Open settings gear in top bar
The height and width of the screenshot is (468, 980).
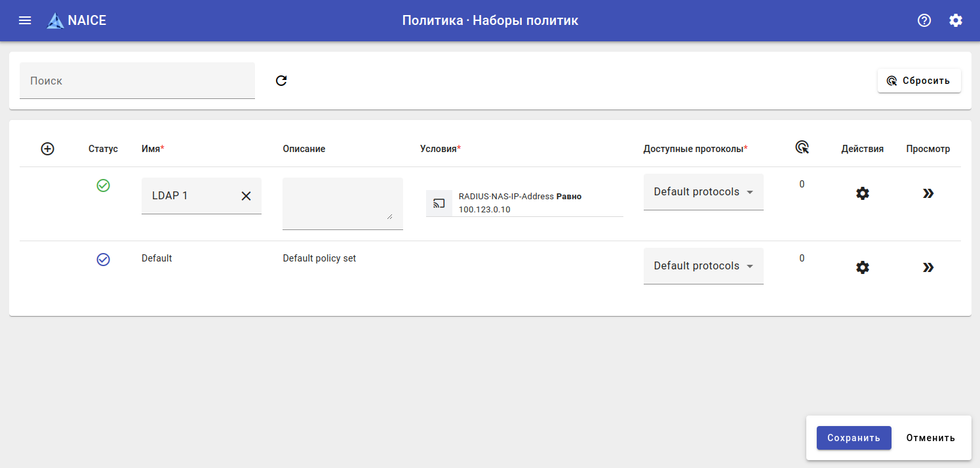(x=956, y=20)
